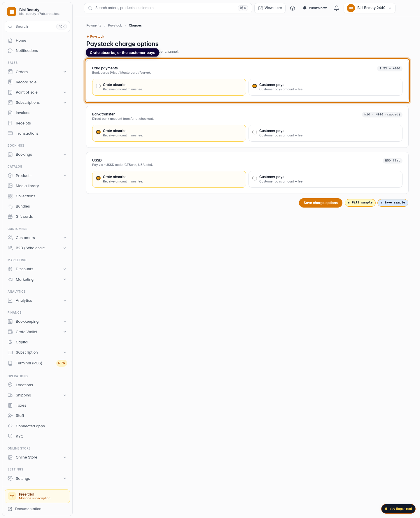Screen dimensions: 420x518
Task: Expand the Customers submenu chevron
Action: click(65, 238)
